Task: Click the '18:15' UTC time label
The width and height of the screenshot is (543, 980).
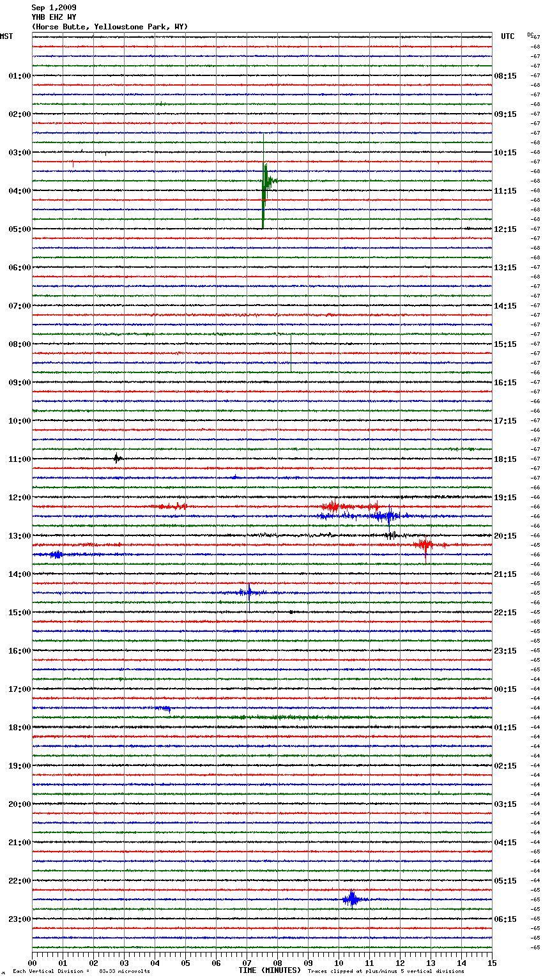Action: pos(505,459)
